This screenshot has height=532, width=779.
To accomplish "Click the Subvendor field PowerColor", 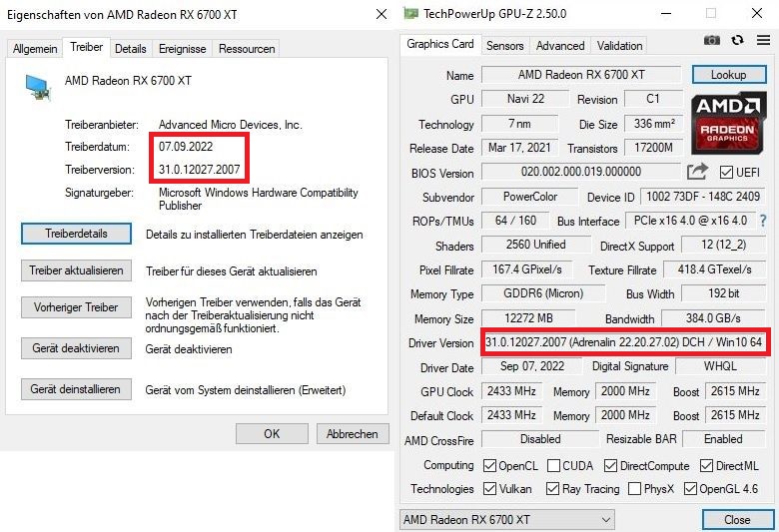I will [529, 197].
